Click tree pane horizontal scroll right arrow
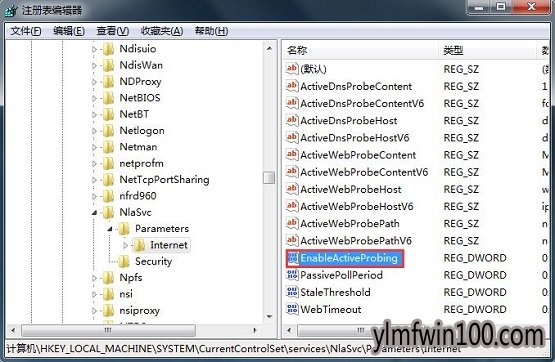Image resolution: width=555 pixels, height=362 pixels. 255,330
